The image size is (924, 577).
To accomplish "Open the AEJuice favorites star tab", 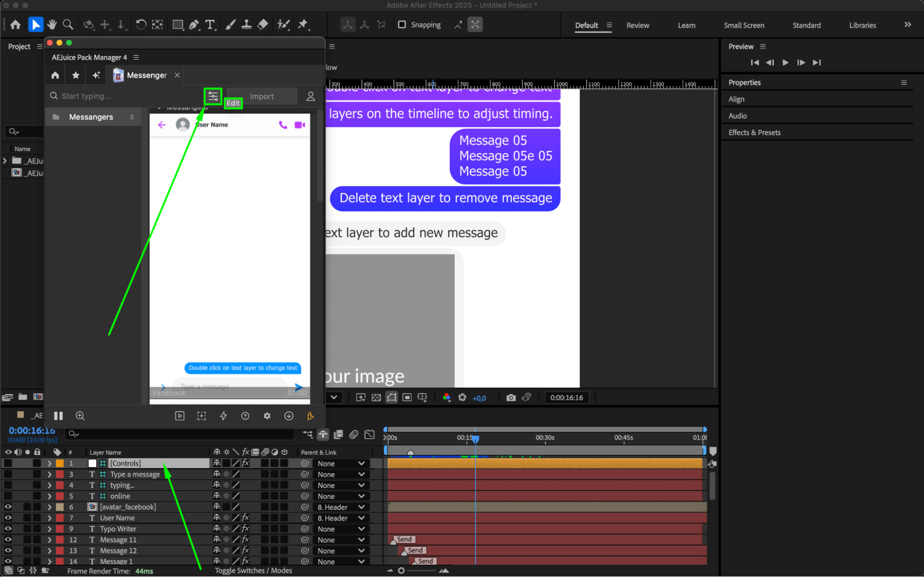I will (x=76, y=75).
